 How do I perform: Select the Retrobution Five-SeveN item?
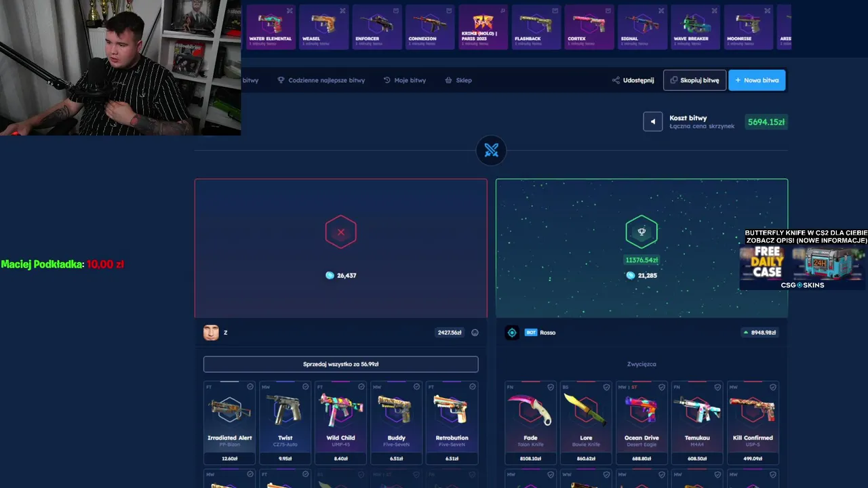click(452, 422)
